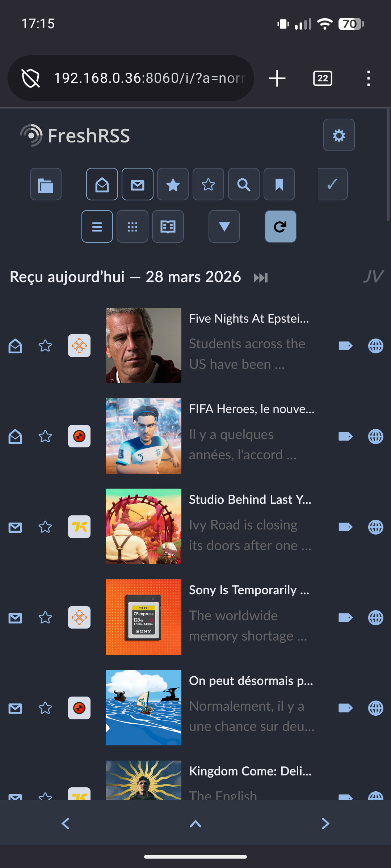Star the Five Nights At Epstein article
The width and height of the screenshot is (391, 868).
click(x=45, y=346)
